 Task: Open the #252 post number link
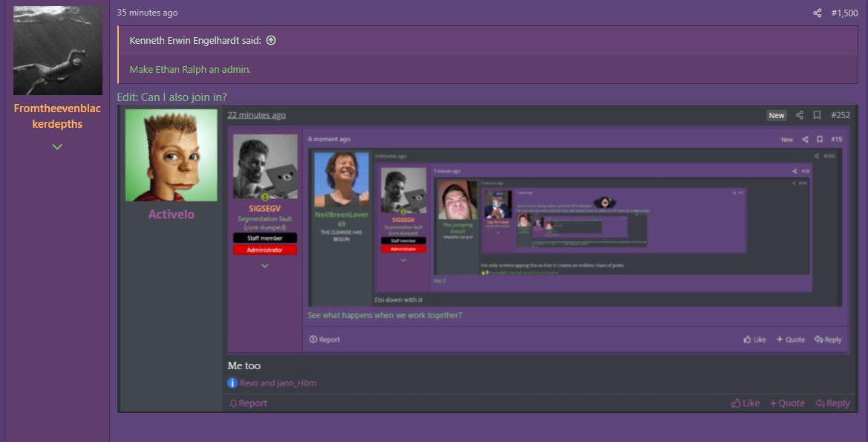click(x=841, y=114)
